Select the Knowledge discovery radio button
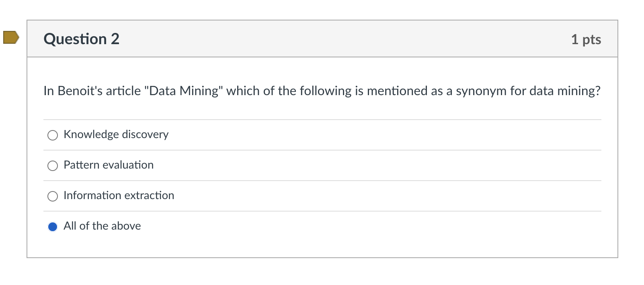This screenshot has height=285, width=644. (53, 135)
